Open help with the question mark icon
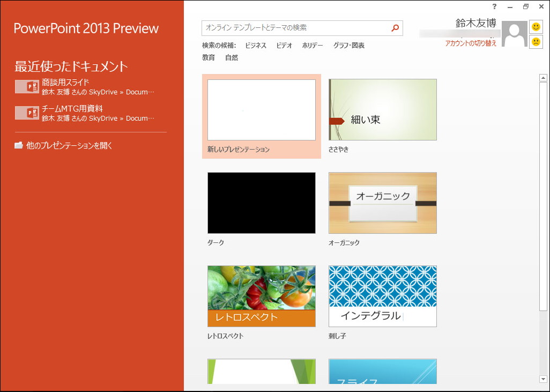The height and width of the screenshot is (392, 550). (x=494, y=6)
